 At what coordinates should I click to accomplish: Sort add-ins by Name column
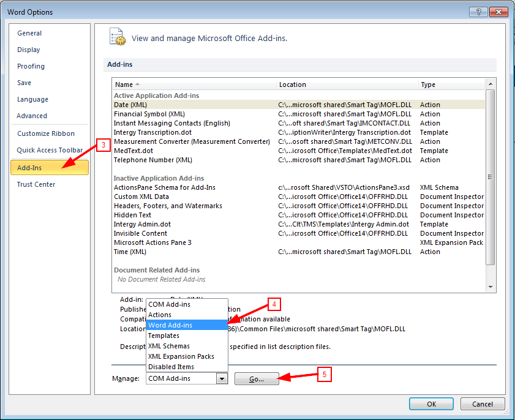(194, 84)
